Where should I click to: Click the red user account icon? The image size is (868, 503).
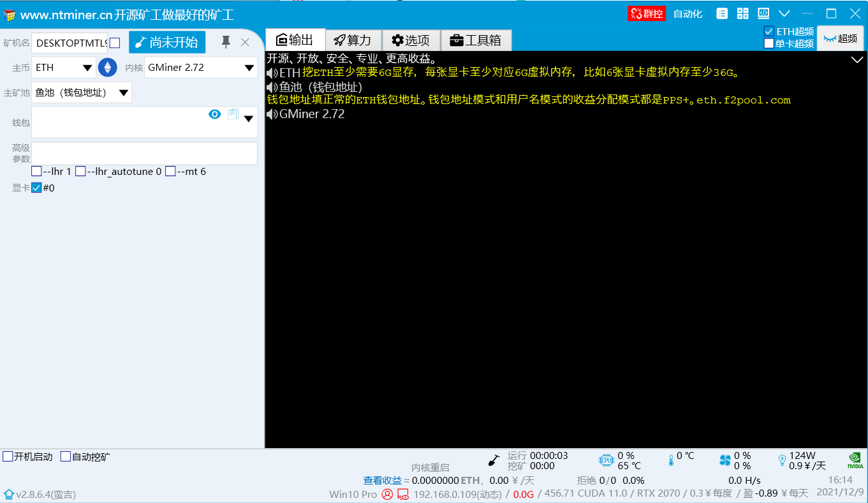click(387, 494)
